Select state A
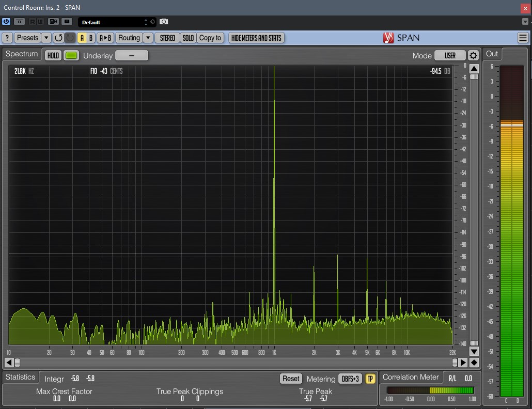Screen dimensions: 532x409 82,38
